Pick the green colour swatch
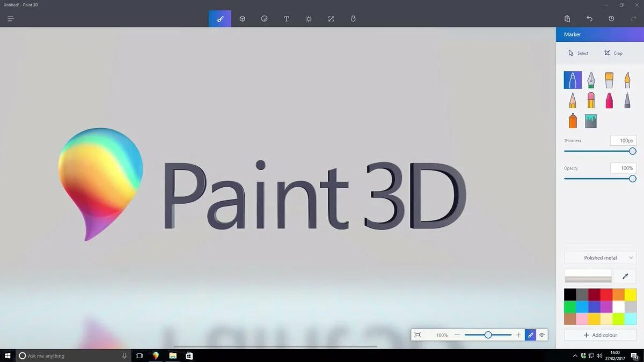 click(x=570, y=307)
